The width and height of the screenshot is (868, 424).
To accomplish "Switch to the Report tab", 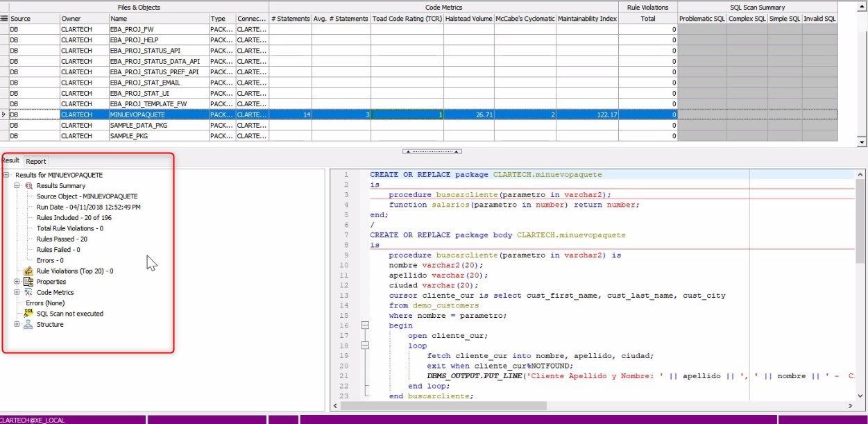I will [x=36, y=161].
